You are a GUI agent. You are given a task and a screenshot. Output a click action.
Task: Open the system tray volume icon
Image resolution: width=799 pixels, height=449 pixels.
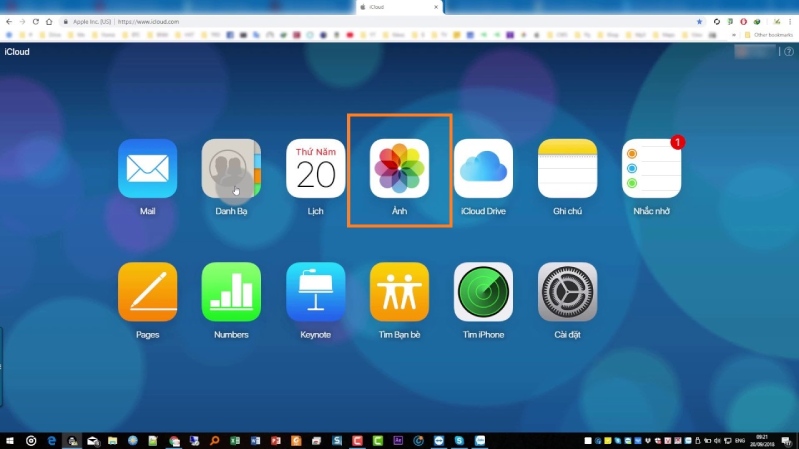(717, 441)
